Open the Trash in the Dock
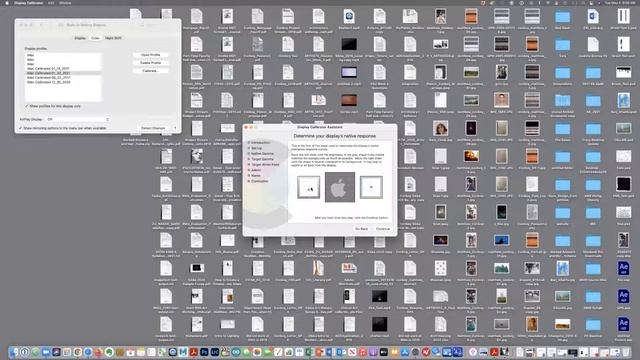 pyautogui.click(x=626, y=352)
